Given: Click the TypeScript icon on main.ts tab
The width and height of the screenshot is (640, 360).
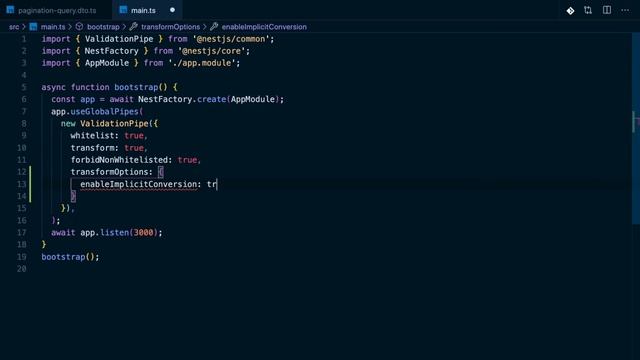Looking at the screenshot, I should pos(123,10).
